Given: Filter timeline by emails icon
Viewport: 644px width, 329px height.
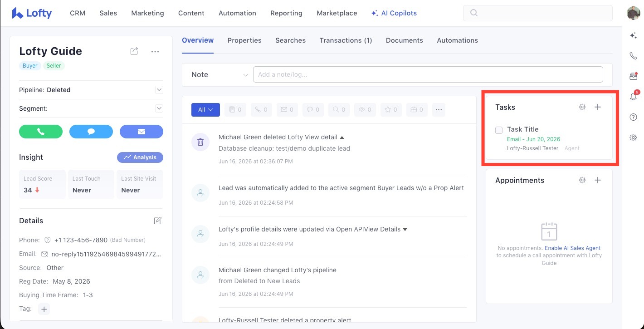Looking at the screenshot, I should 287,109.
